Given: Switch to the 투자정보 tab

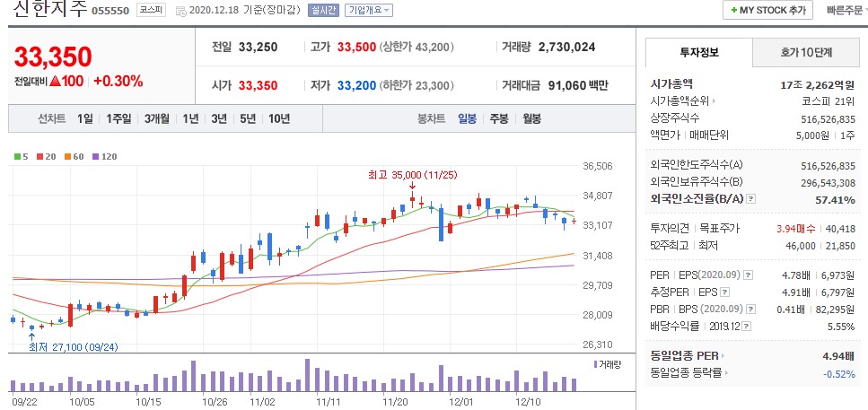Looking at the screenshot, I should click(699, 53).
